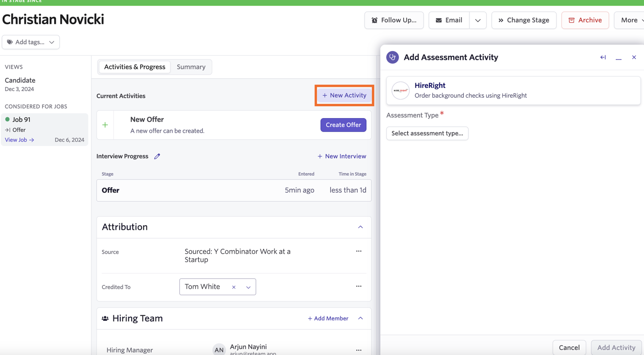
Task: Minimize the Add Assessment Activity panel
Action: click(618, 59)
